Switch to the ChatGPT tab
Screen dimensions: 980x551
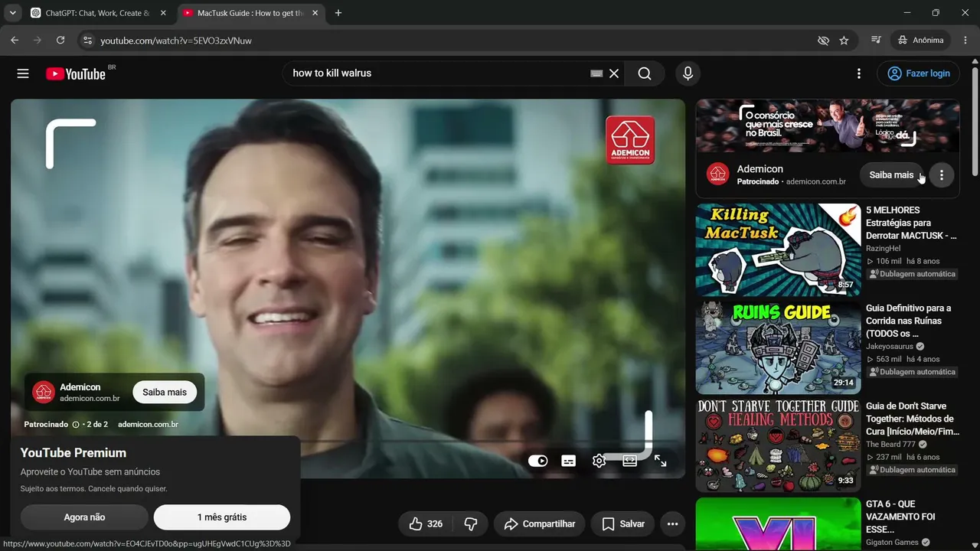99,13
